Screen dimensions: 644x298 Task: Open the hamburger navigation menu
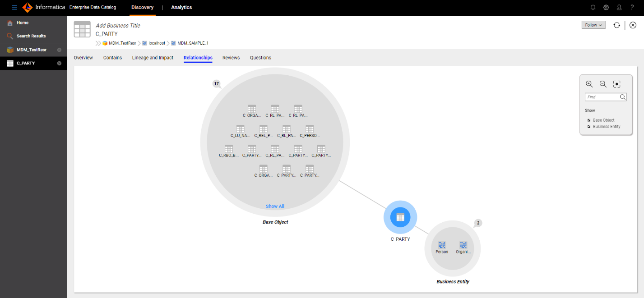tap(14, 7)
